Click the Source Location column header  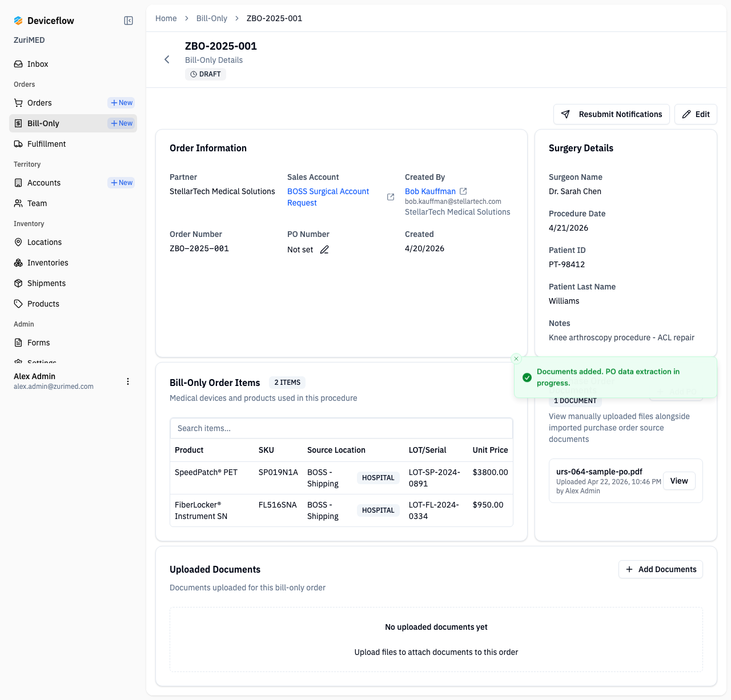[x=336, y=450]
